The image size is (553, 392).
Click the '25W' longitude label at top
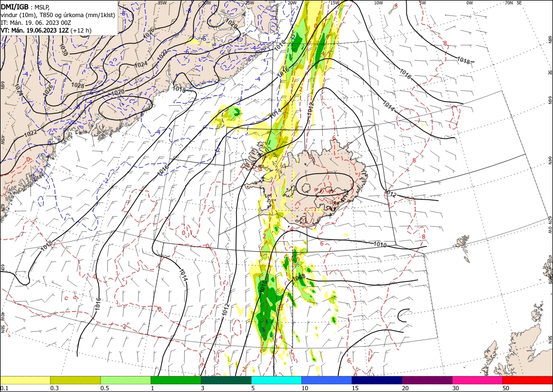pos(249,3)
